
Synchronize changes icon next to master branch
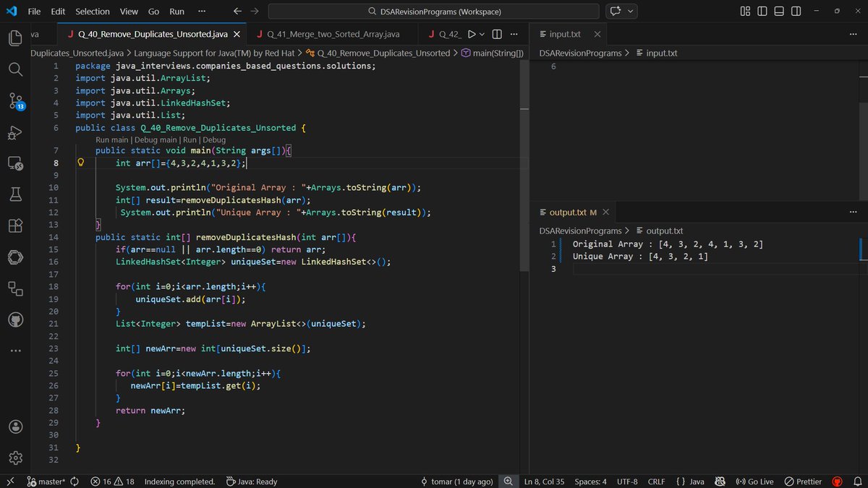[75, 481]
